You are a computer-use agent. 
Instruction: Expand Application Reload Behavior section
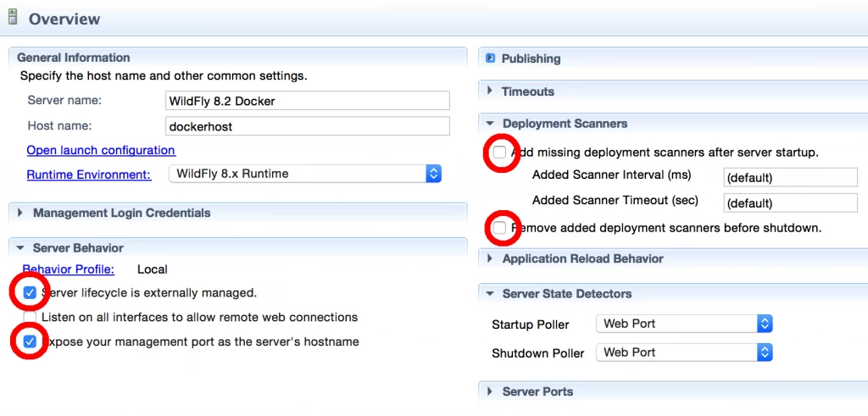(489, 258)
